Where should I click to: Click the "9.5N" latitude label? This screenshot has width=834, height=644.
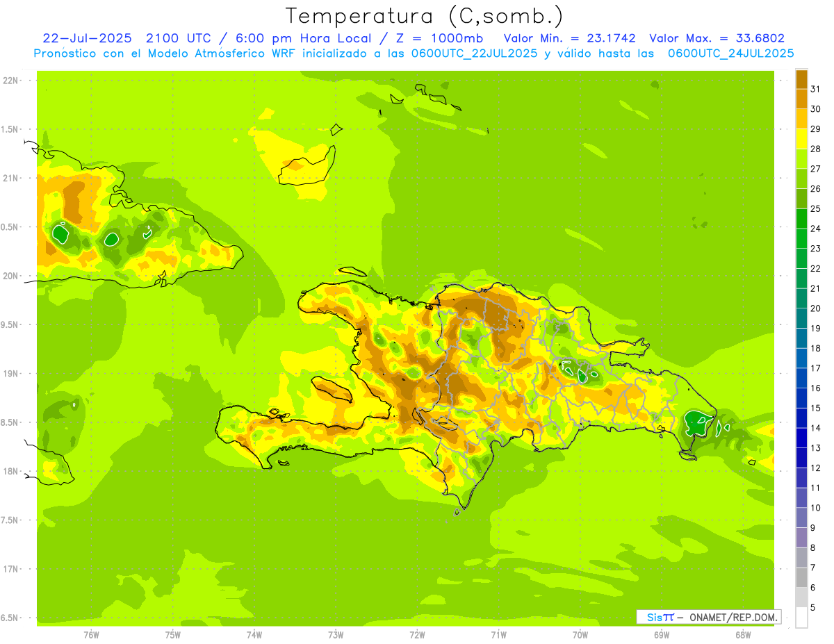point(10,324)
